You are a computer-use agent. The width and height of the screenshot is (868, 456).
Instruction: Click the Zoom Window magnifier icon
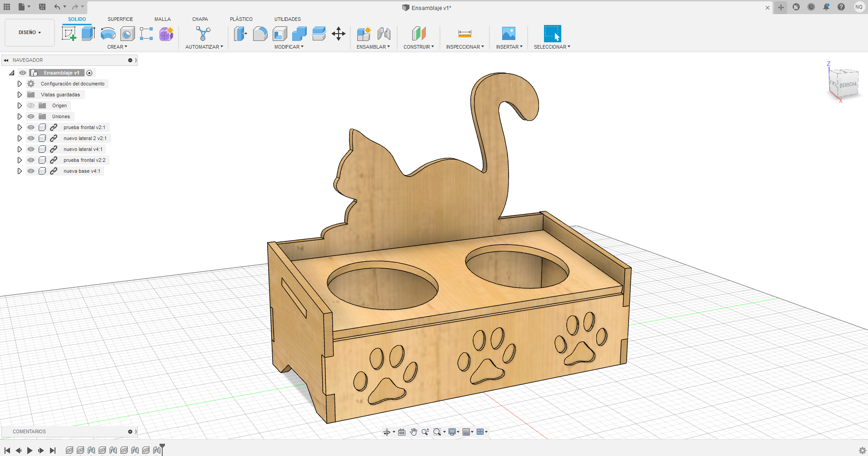[x=437, y=432]
